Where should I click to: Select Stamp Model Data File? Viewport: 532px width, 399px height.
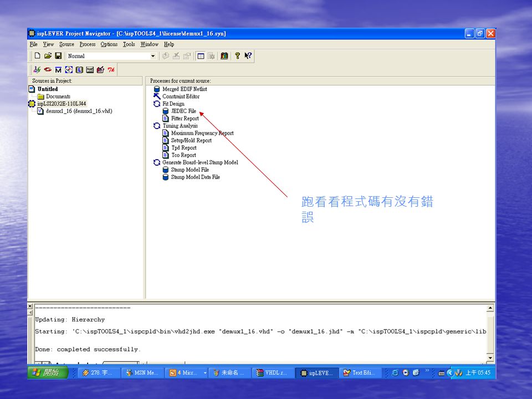point(196,177)
